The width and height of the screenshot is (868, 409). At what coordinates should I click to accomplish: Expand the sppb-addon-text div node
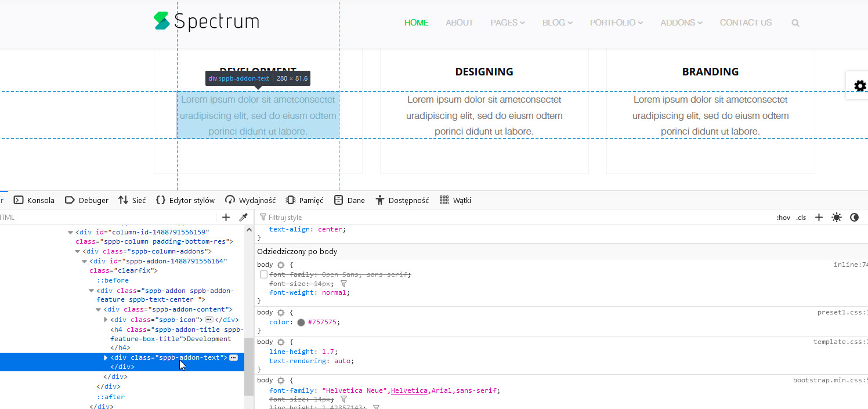point(106,358)
